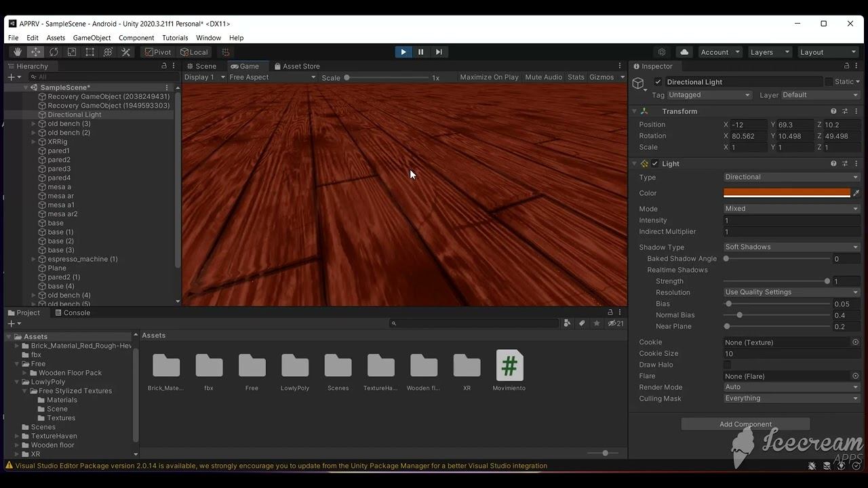Toggle the Directional Light active checkbox

point(658,82)
